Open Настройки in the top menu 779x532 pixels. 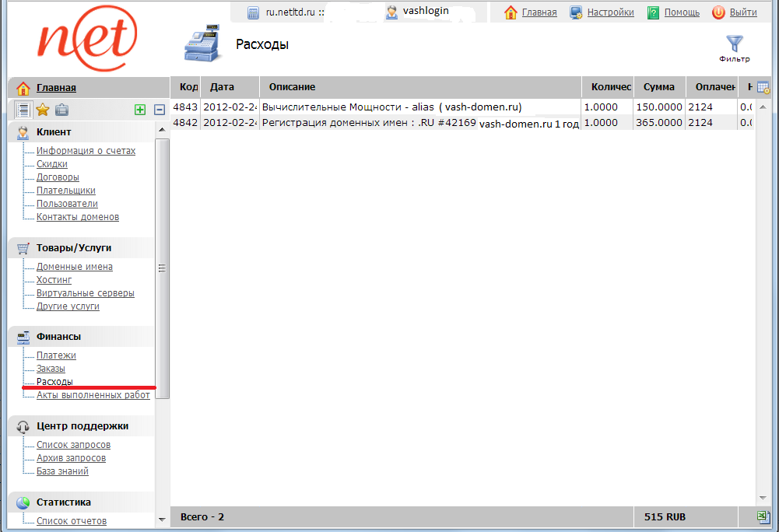[x=610, y=12]
